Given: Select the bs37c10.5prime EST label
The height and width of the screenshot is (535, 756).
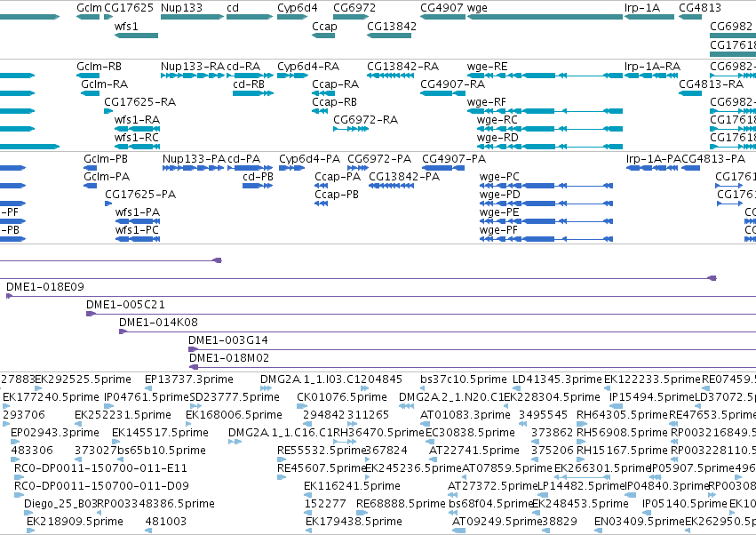Looking at the screenshot, I should [464, 379].
